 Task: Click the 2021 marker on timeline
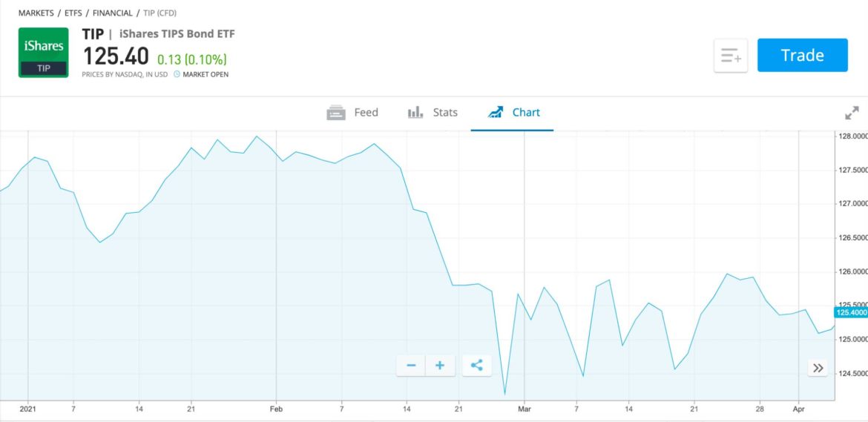(28, 409)
